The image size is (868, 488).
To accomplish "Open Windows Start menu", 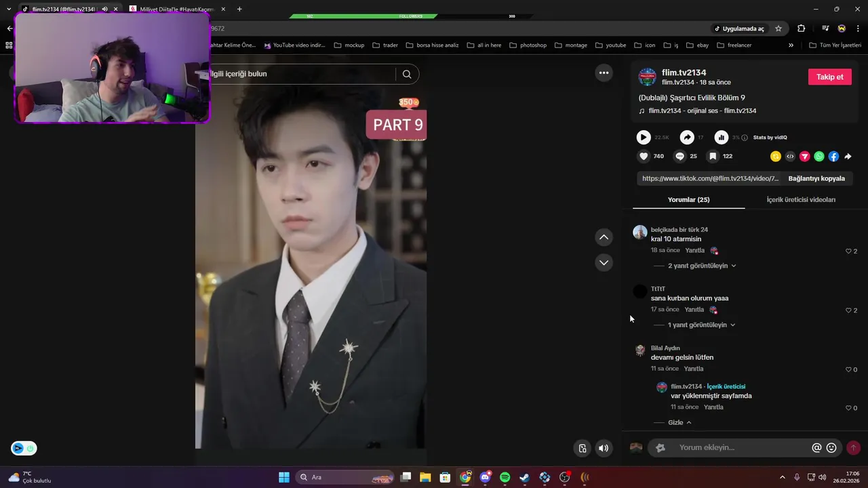I will [284, 477].
